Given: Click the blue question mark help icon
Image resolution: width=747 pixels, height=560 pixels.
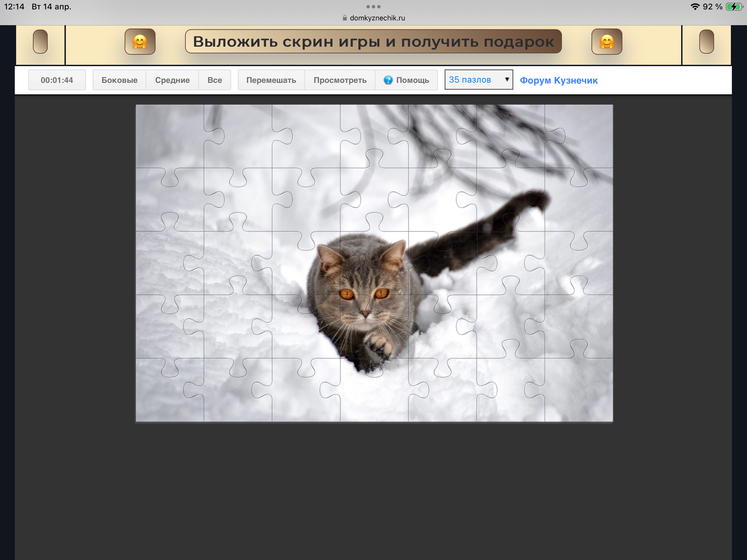Looking at the screenshot, I should click(388, 80).
